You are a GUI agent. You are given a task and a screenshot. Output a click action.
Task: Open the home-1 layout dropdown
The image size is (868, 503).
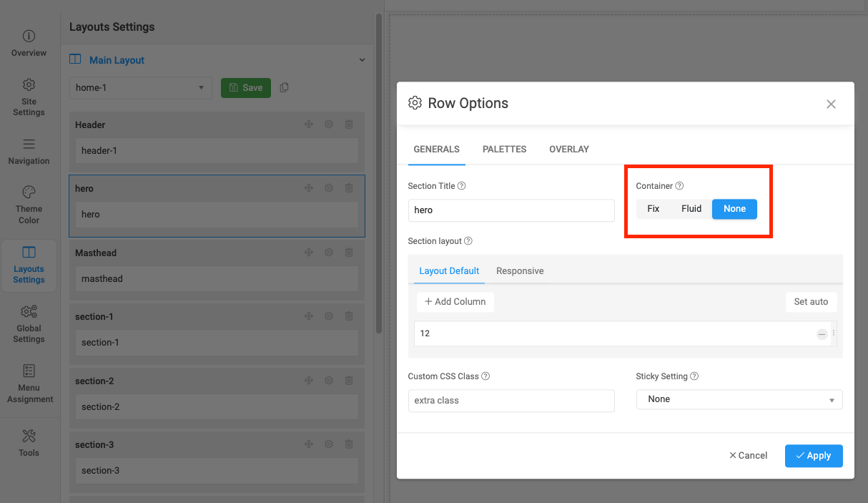tap(141, 88)
